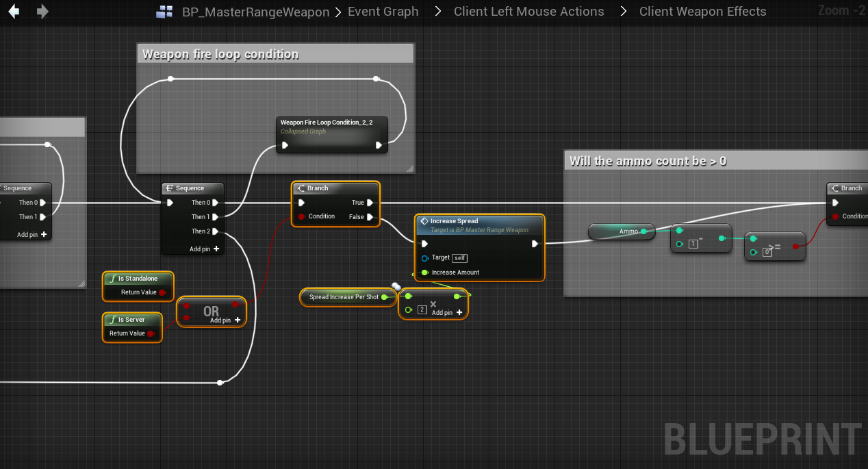Navigate to Event Graph breadcrumb

pos(383,12)
